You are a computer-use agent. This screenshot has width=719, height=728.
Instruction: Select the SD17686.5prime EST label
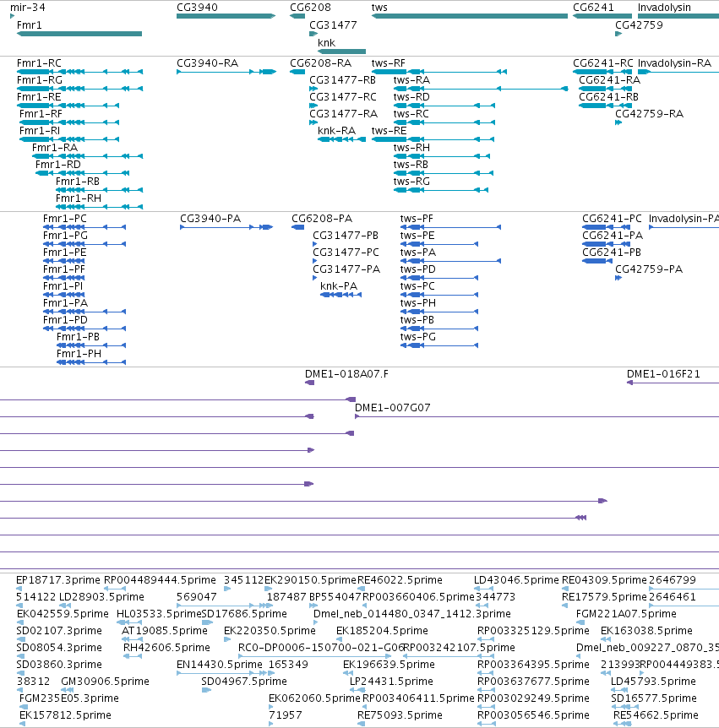(x=244, y=614)
